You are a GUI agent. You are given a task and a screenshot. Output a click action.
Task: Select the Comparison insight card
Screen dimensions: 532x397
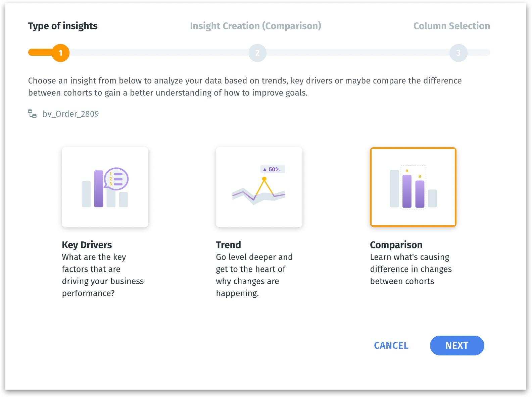(x=413, y=187)
